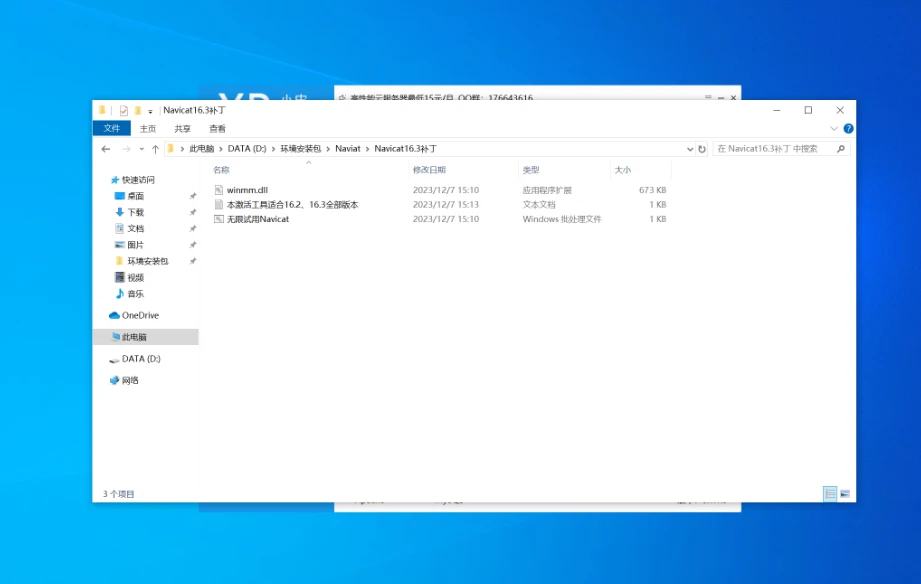Switch to details view in status bar
This screenshot has width=921, height=584.
point(829,494)
